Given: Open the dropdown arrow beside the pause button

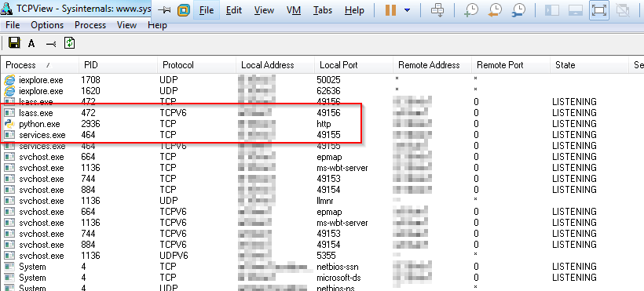Looking at the screenshot, I should click(x=407, y=10).
